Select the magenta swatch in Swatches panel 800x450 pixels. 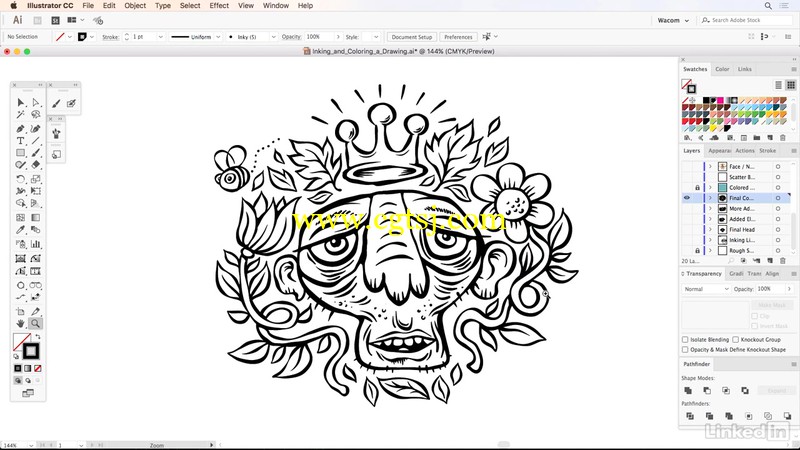pyautogui.click(x=720, y=101)
